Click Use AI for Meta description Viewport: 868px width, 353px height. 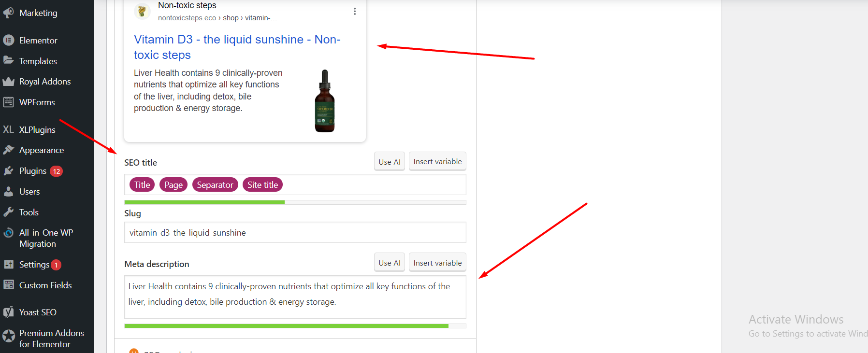pyautogui.click(x=390, y=263)
